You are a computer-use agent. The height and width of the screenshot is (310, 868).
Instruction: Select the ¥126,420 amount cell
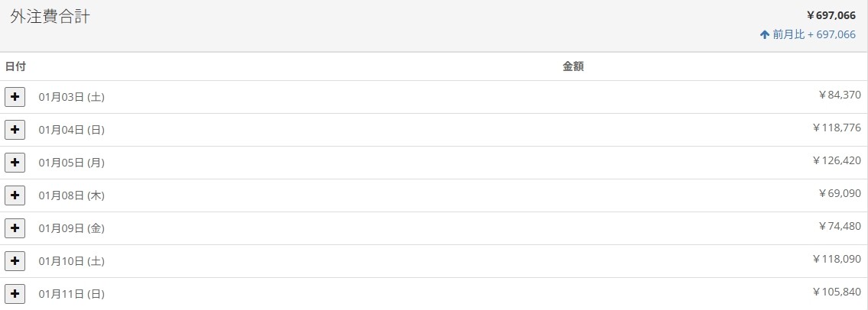836,161
